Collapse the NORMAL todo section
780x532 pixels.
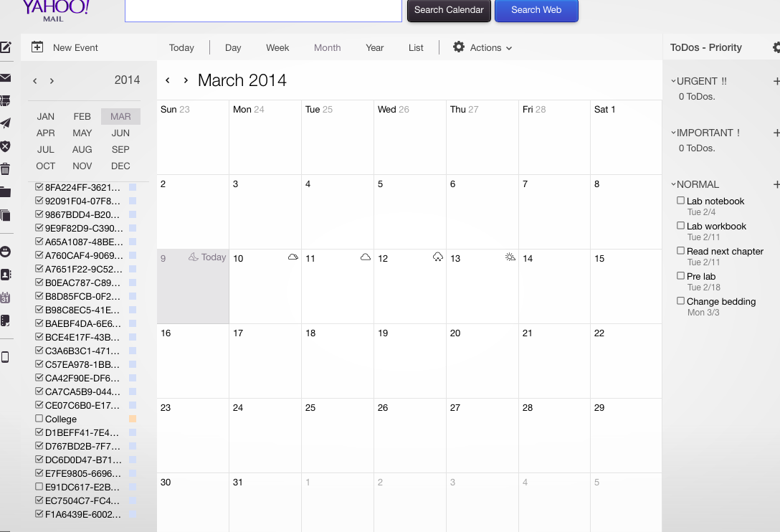coord(673,185)
